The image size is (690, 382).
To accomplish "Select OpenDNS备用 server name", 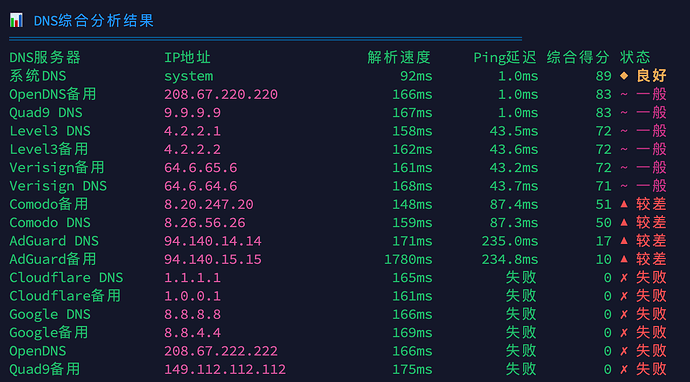I will pos(53,94).
